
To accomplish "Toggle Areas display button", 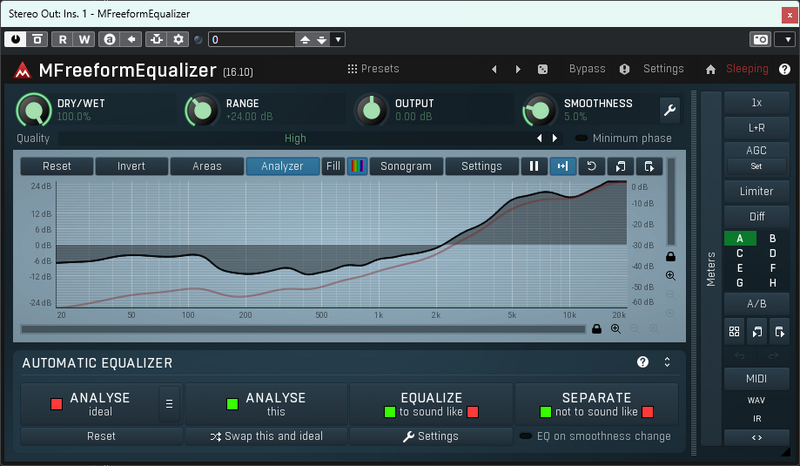I will pos(207,166).
